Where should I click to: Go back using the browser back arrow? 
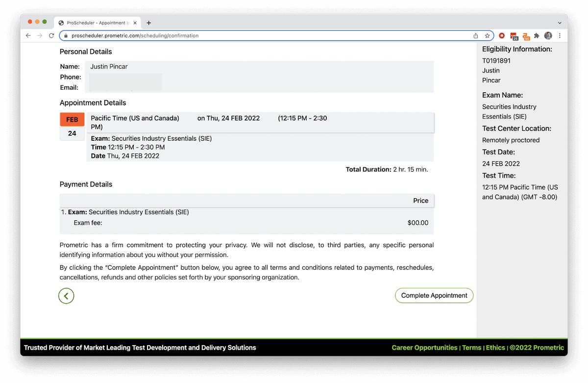[28, 36]
